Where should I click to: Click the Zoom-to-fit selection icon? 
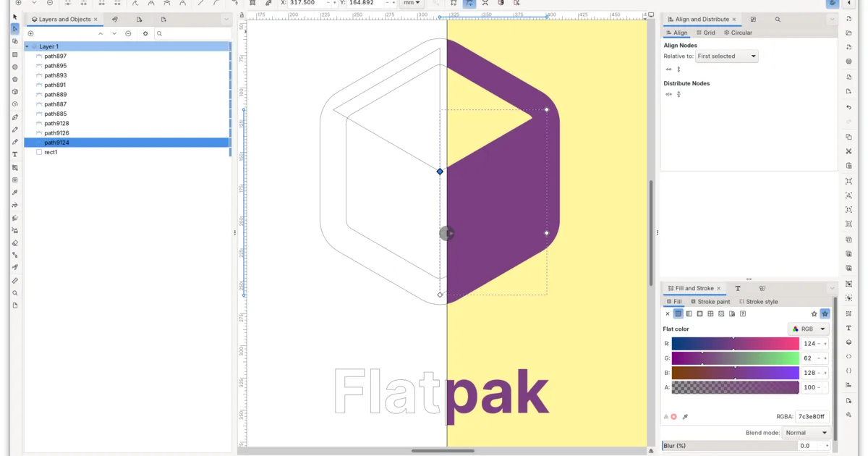point(848,181)
